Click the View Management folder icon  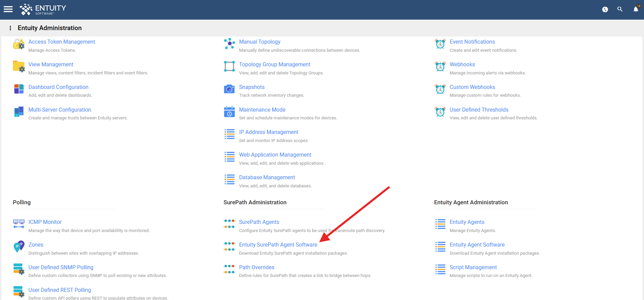(x=19, y=66)
